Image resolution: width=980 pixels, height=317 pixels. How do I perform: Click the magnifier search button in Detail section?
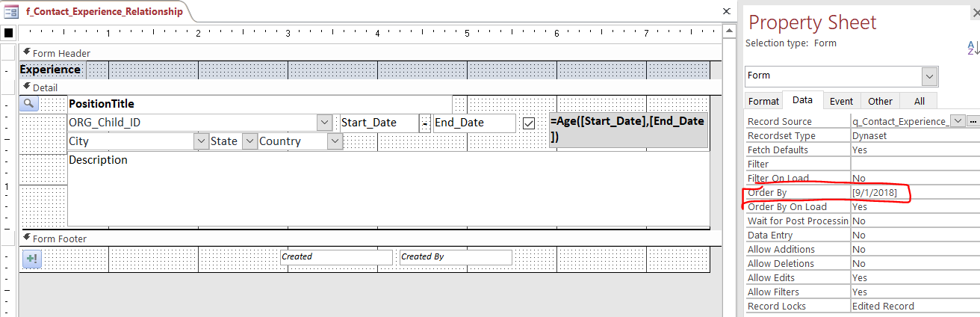tap(28, 103)
